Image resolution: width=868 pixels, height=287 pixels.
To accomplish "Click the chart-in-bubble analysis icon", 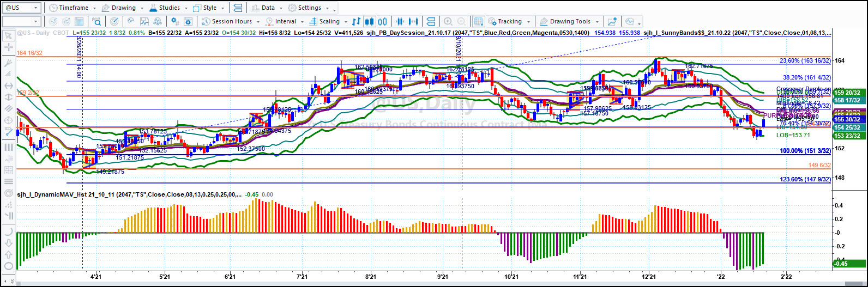I will [131, 22].
